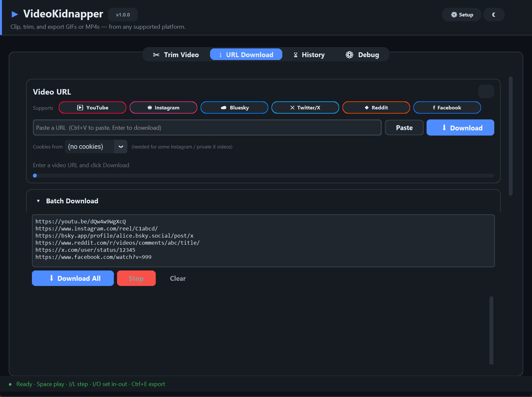Select the Instagram platform chip
Screen dimensions: 532x397
[163, 107]
